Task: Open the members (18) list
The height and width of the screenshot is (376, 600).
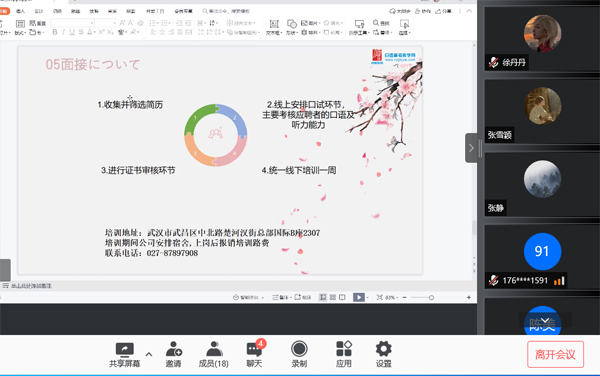Action: pos(214,355)
